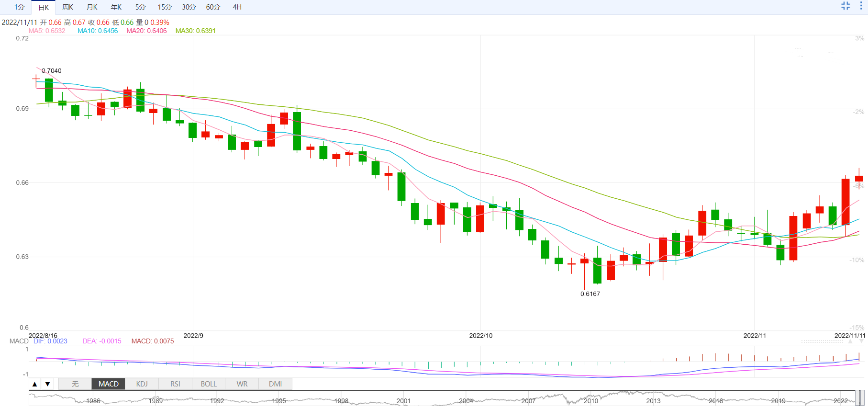This screenshot has width=868, height=420.
Task: Select the 日K daily candlestick tab
Action: [x=44, y=7]
